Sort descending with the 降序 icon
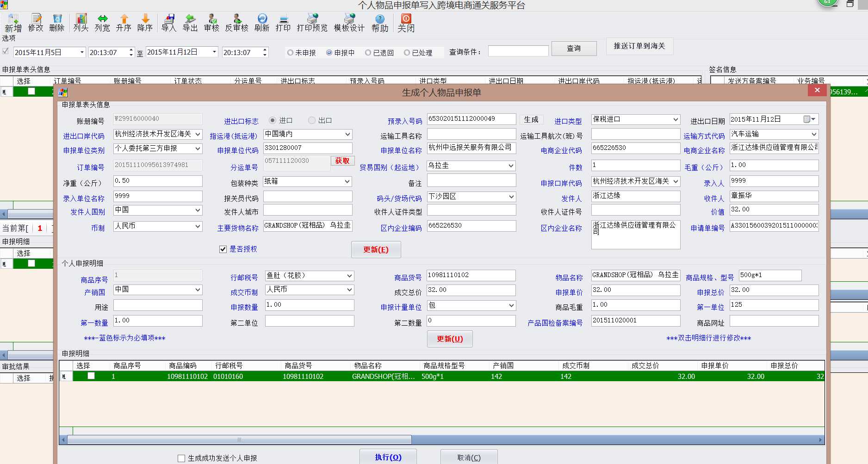This screenshot has width=868, height=464. pyautogui.click(x=145, y=23)
